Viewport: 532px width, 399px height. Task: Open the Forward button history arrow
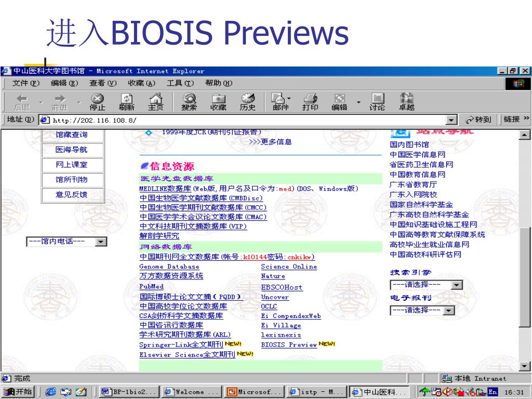point(79,102)
